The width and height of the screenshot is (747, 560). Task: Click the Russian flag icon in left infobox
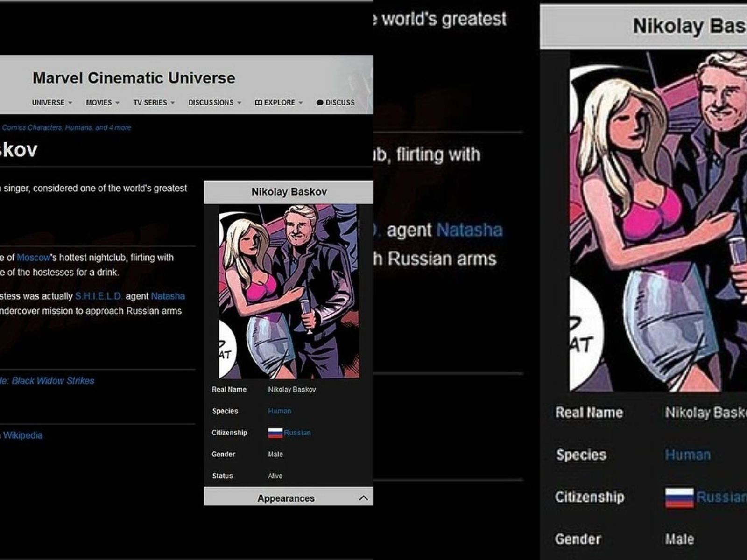(x=275, y=433)
